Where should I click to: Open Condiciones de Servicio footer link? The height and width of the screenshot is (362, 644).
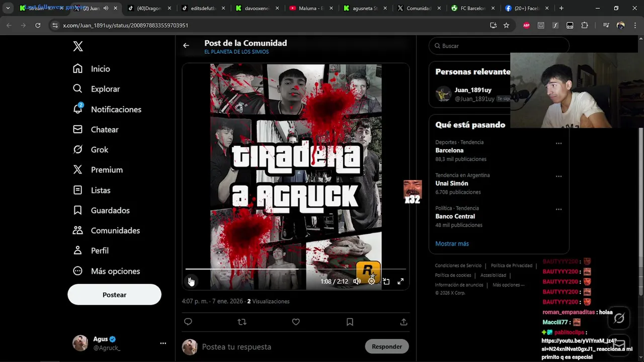tap(458, 265)
